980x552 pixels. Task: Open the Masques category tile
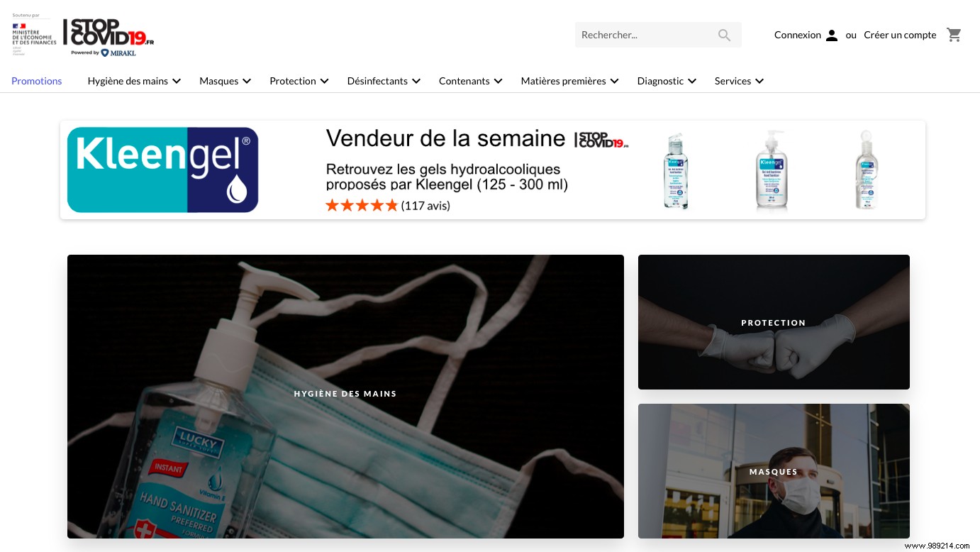coord(774,471)
